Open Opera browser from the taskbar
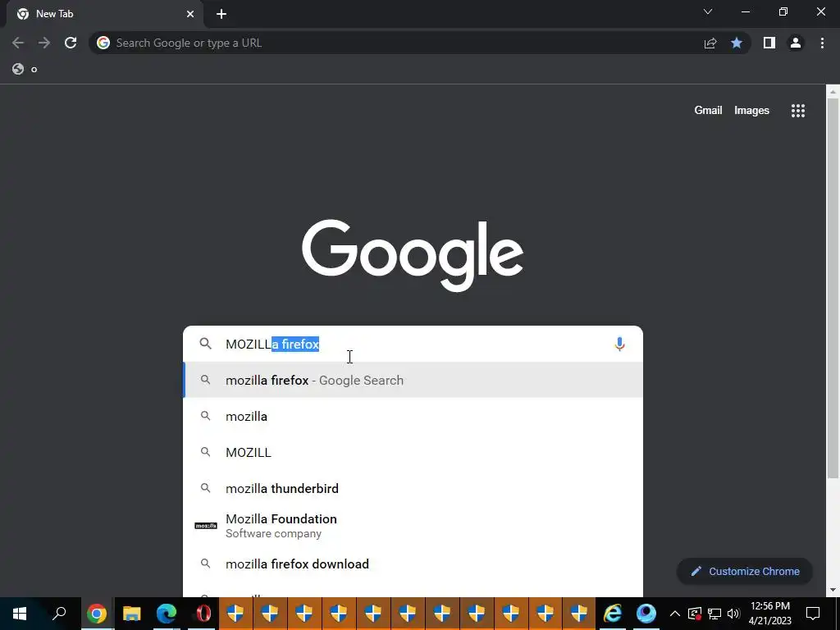This screenshot has width=840, height=630. click(203, 614)
